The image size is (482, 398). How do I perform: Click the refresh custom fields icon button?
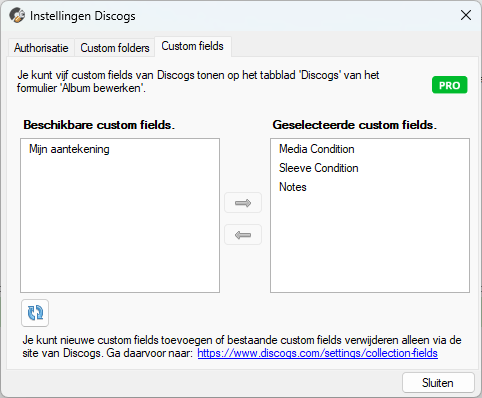tap(35, 313)
